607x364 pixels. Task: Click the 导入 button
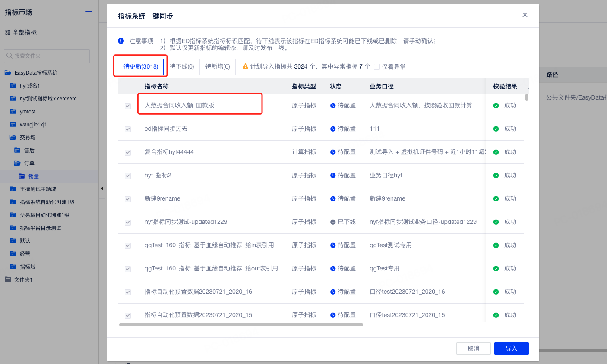coord(512,348)
